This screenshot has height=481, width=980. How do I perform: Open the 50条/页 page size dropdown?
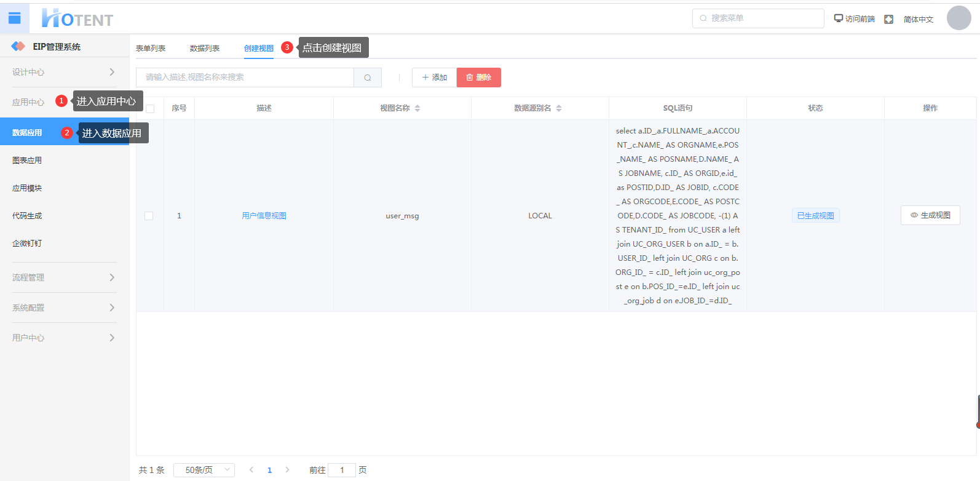(204, 470)
